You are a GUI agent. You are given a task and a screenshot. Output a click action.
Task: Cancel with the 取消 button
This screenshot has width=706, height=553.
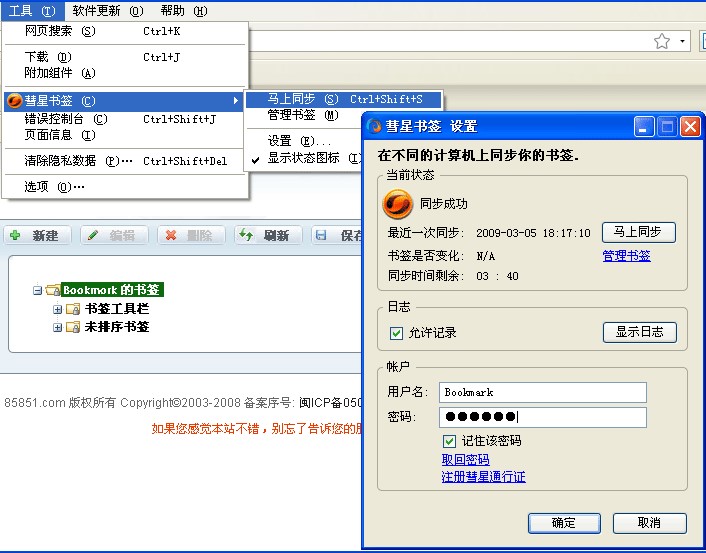click(649, 523)
